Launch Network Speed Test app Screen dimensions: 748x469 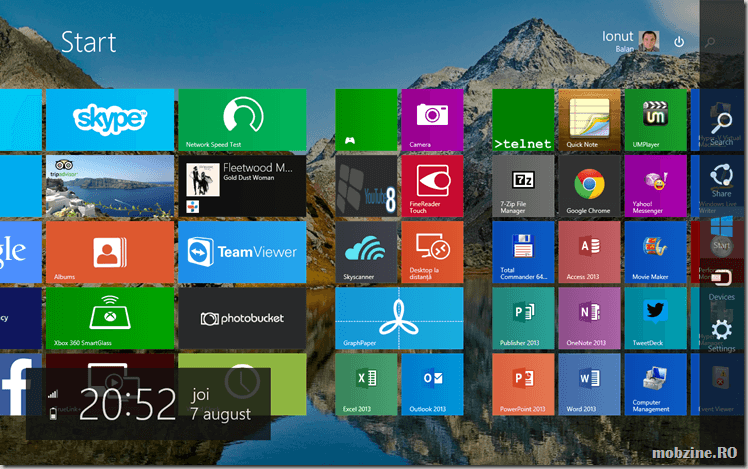pyautogui.click(x=241, y=119)
